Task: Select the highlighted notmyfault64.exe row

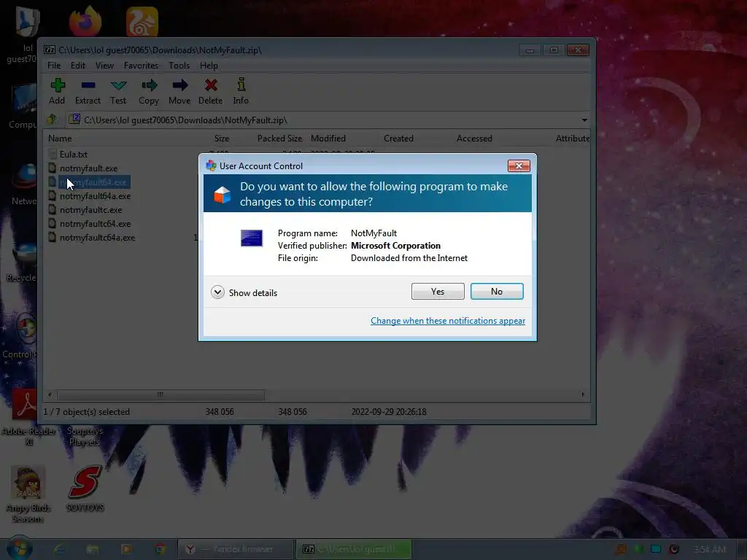Action: pyautogui.click(x=93, y=182)
